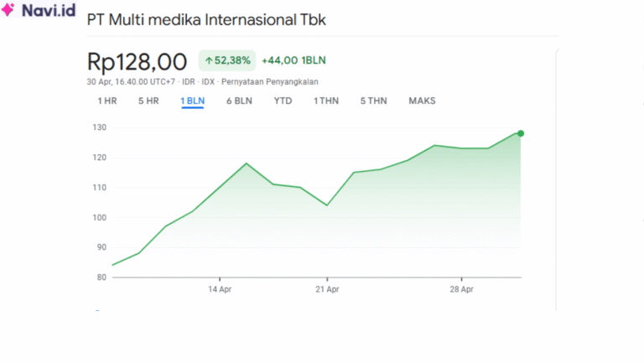The width and height of the screenshot is (644, 362).
Task: Choose the 1 THN time range
Action: point(326,101)
